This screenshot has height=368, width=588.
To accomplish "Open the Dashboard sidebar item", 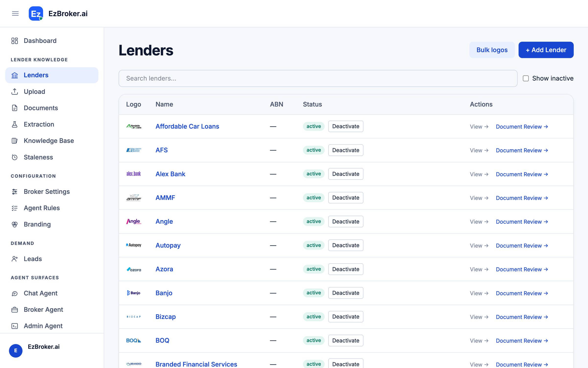I will [52, 41].
